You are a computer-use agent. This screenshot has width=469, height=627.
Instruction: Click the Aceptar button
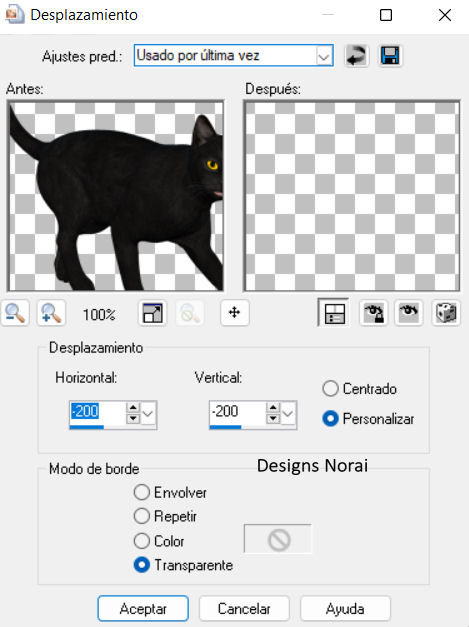[x=143, y=609]
